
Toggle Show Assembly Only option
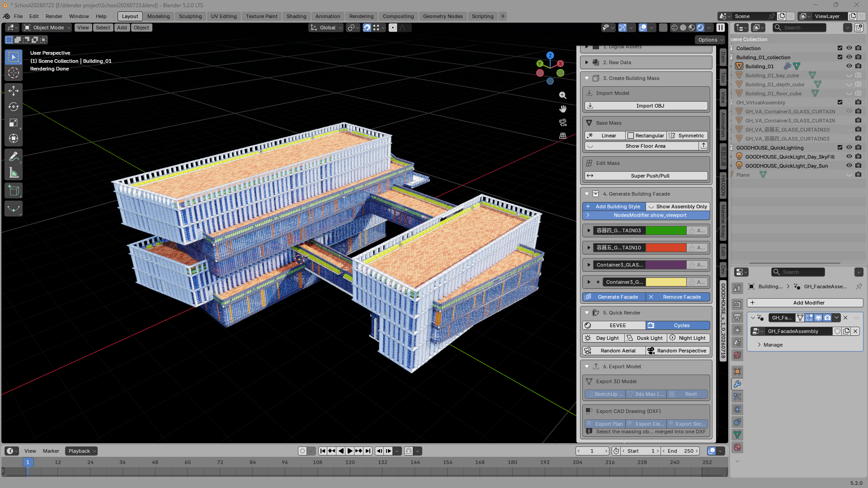click(678, 206)
